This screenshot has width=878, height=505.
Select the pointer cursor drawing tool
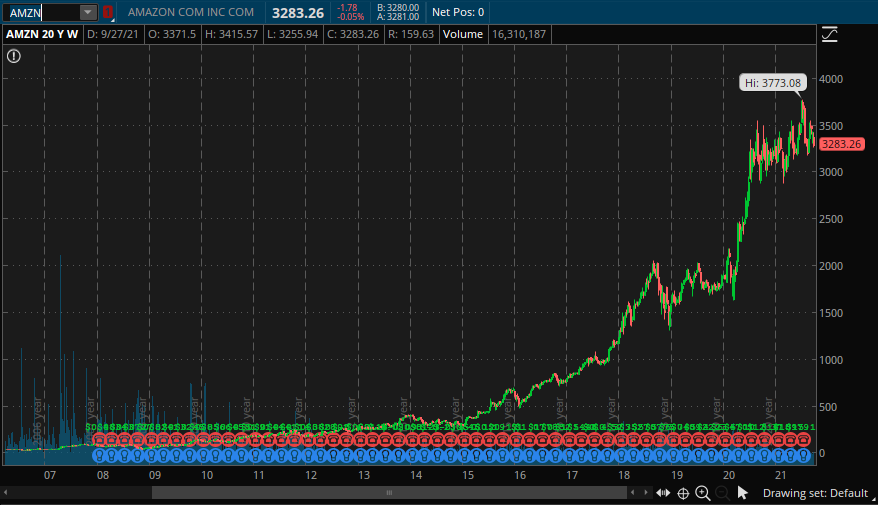[x=742, y=493]
